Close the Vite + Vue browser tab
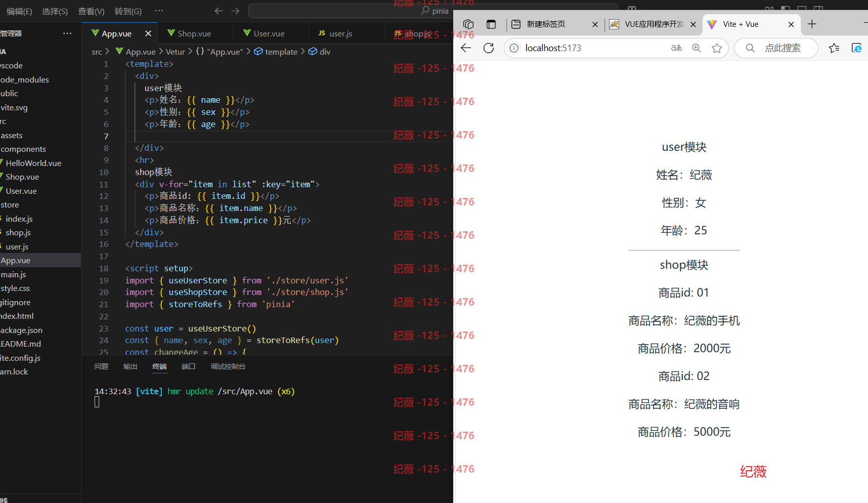The height and width of the screenshot is (503, 868). point(791,24)
